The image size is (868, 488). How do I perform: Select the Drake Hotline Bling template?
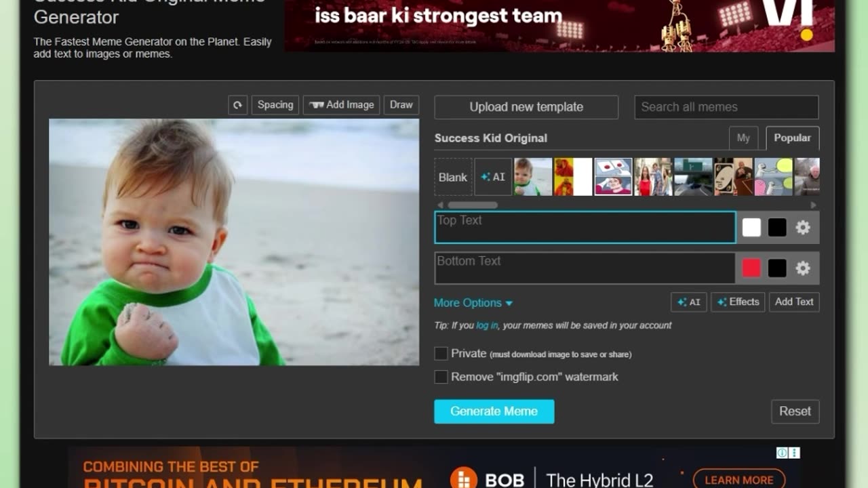point(573,177)
